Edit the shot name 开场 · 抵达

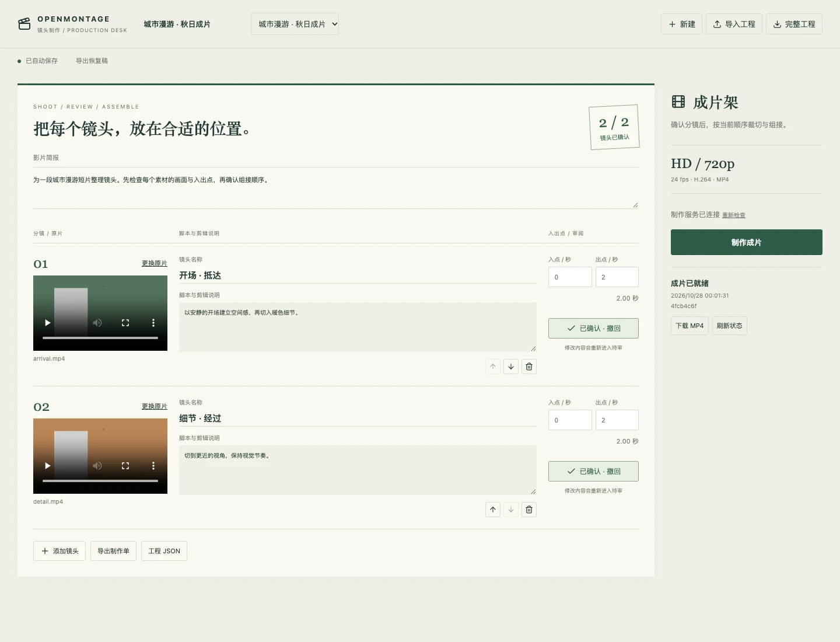pyautogui.click(x=358, y=275)
